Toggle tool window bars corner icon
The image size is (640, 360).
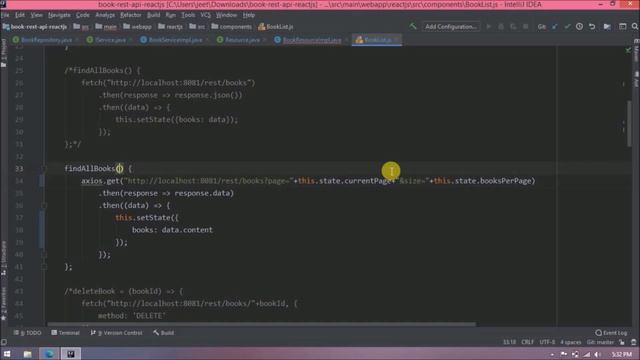point(4,342)
